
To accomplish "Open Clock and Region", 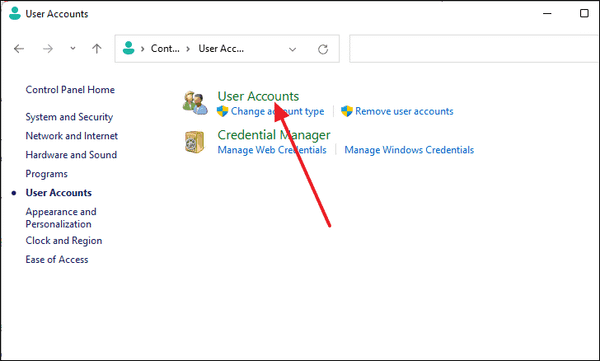I will click(64, 241).
